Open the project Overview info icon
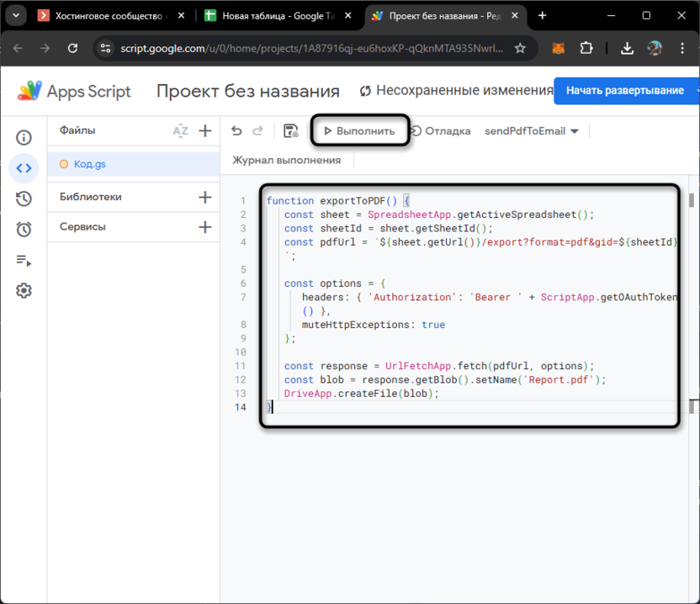The width and height of the screenshot is (700, 604). point(24,137)
